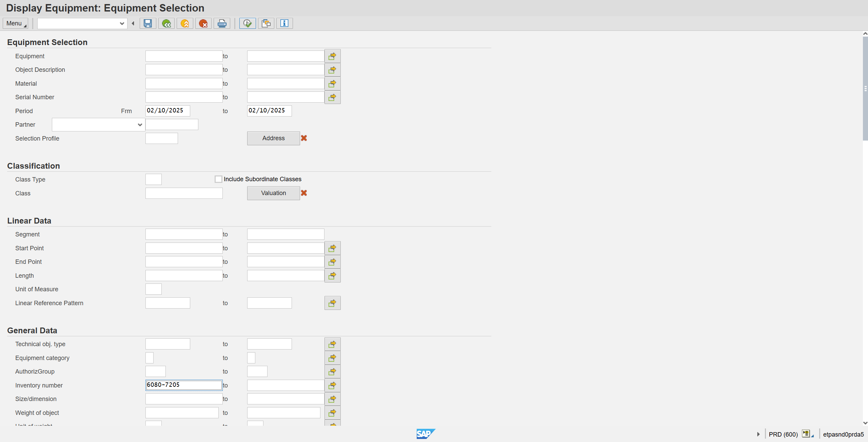This screenshot has height=442, width=868.
Task: Click the green Back icon
Action: pos(166,23)
